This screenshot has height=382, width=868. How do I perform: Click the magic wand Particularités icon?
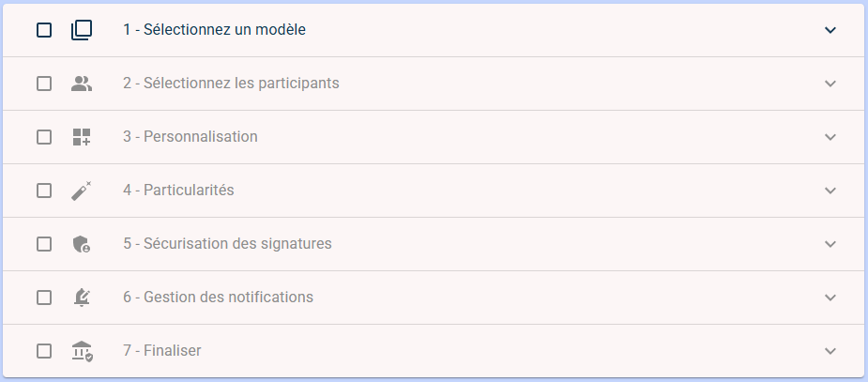tap(82, 191)
